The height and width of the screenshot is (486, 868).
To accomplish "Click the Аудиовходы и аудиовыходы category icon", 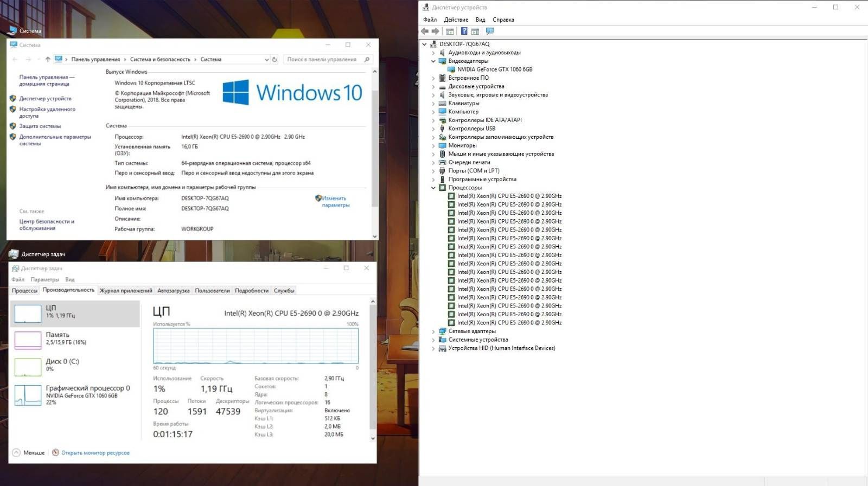I will point(442,53).
